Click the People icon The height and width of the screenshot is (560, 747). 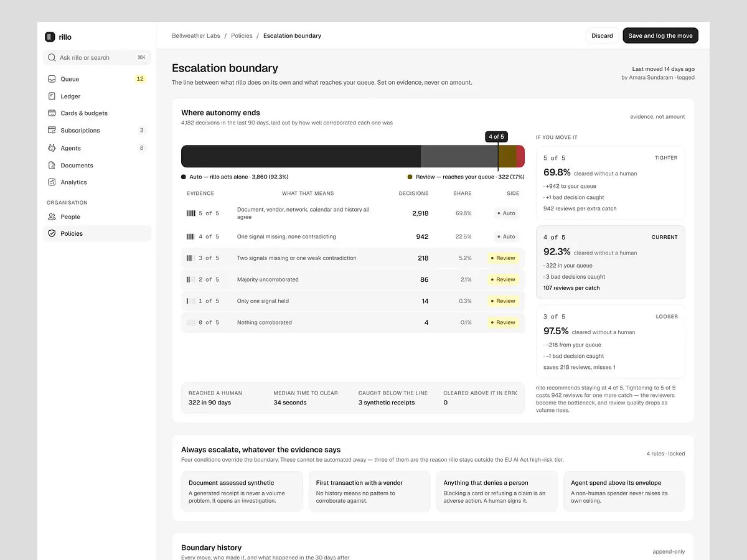tap(52, 217)
